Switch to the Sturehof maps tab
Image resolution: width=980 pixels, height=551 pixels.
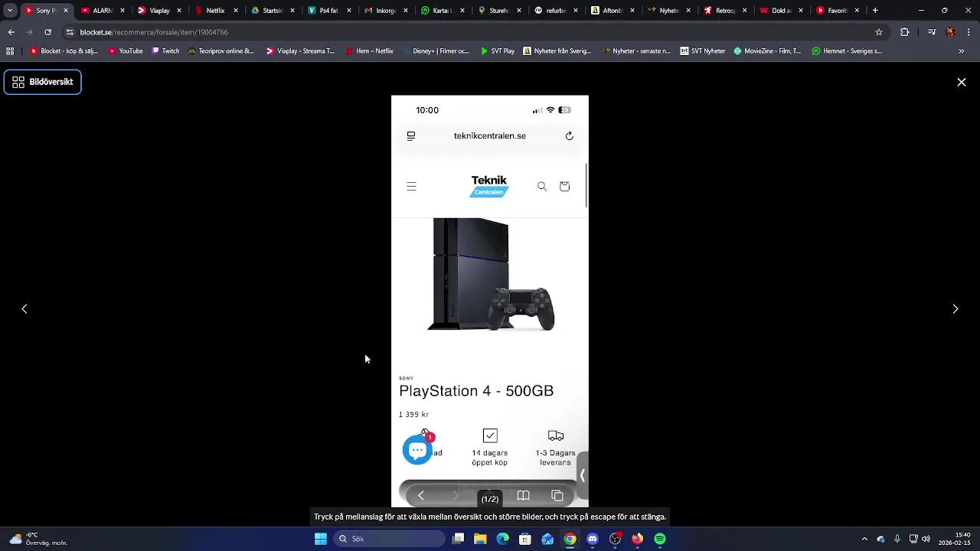499,11
